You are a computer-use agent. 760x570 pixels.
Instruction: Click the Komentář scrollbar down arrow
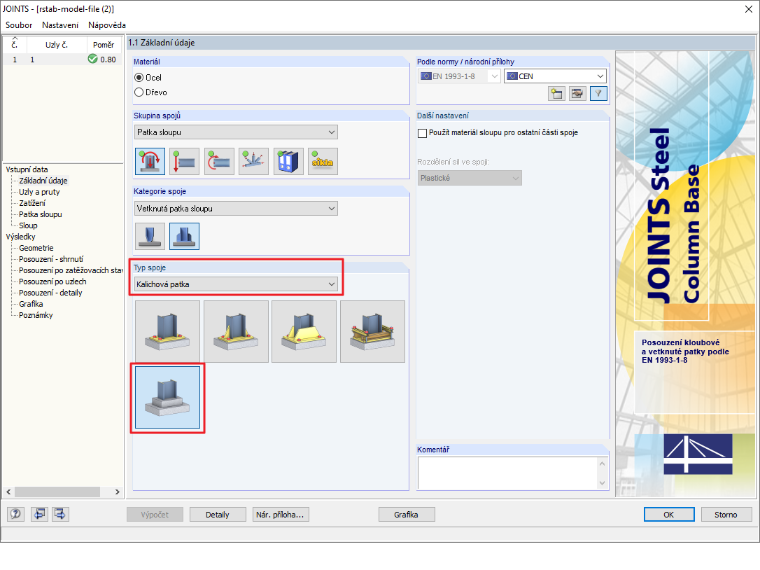click(602, 482)
